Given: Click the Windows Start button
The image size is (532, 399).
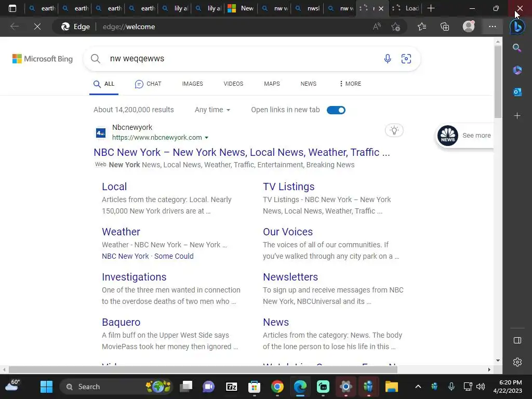Looking at the screenshot, I should [46, 387].
